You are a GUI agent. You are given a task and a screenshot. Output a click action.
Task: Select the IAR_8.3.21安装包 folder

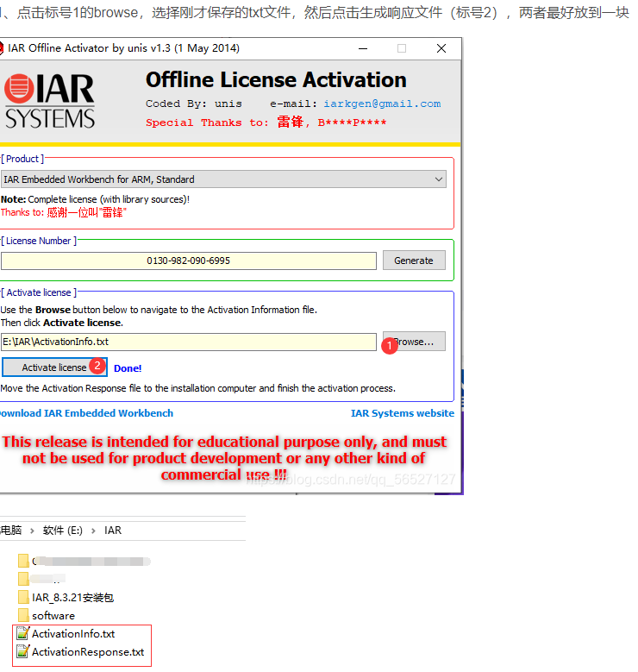pos(72,598)
